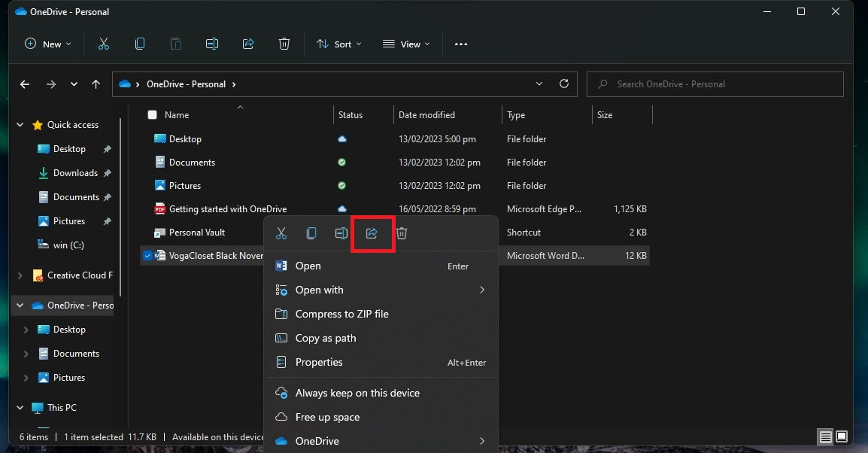
Task: Click the Delete trash icon in context menu
Action: (402, 233)
